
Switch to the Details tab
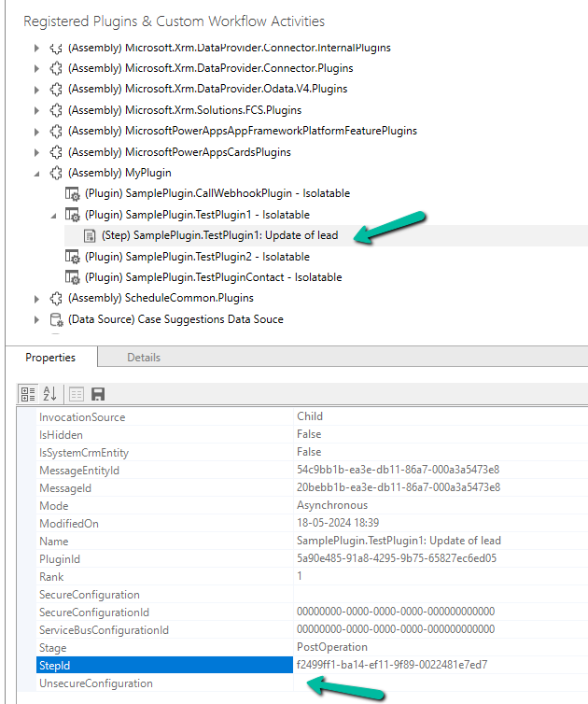[143, 358]
